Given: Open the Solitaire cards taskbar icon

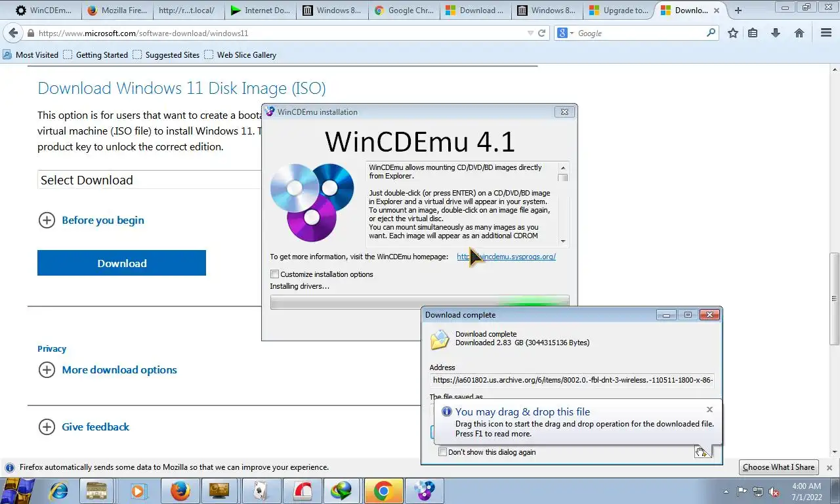Looking at the screenshot, I should click(261, 491).
